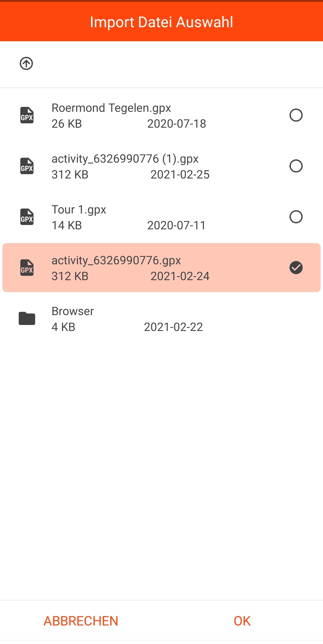Go up one folder level arrow icon

point(26,63)
